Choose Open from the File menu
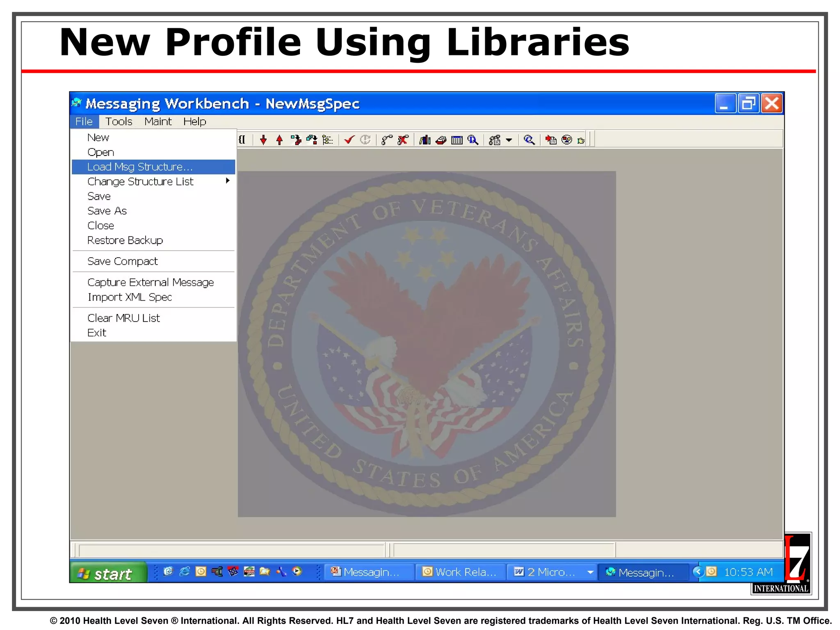Image resolution: width=840 pixels, height=630 pixels. (153, 152)
